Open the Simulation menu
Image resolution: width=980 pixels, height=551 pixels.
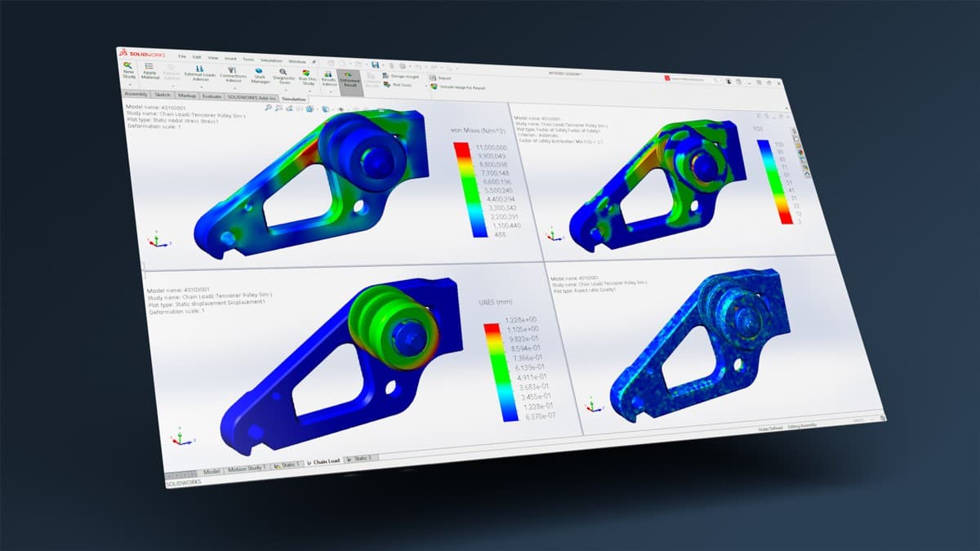pyautogui.click(x=270, y=60)
